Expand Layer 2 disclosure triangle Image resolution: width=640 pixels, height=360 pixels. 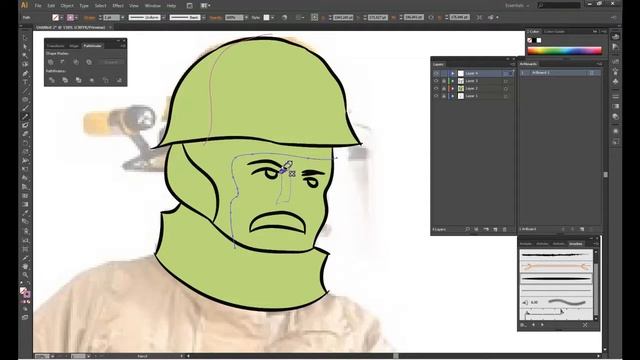pos(453,88)
